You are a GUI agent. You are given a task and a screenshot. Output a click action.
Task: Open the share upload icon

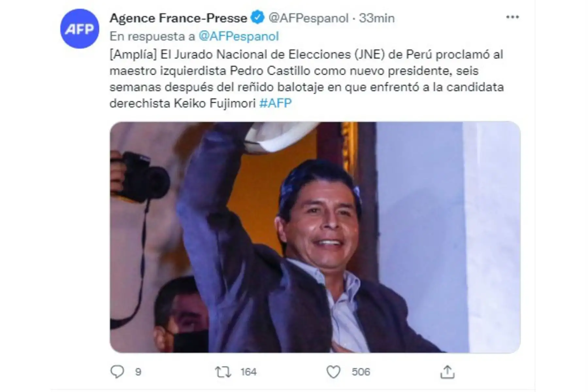[x=447, y=372]
